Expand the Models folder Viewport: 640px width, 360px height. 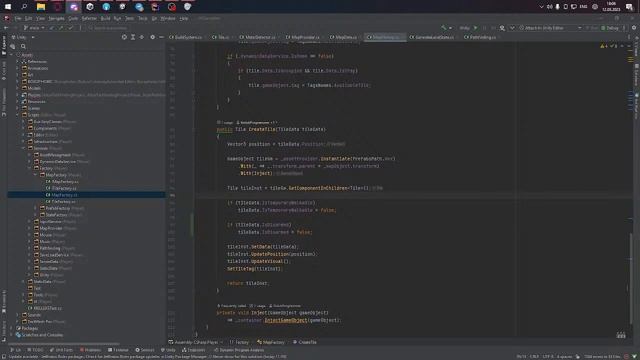(x=18, y=88)
